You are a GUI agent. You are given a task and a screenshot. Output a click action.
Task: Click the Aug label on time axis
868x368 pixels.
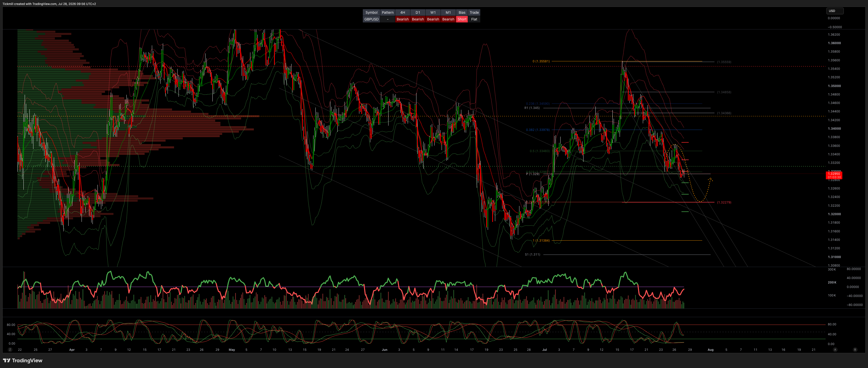(710, 350)
